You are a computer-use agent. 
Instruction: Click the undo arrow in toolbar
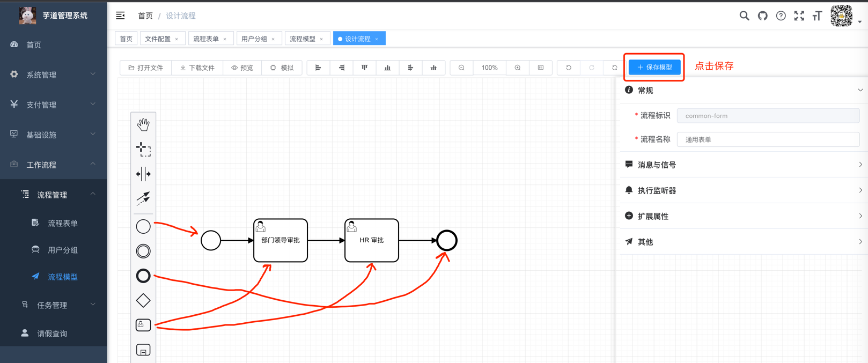(x=569, y=68)
